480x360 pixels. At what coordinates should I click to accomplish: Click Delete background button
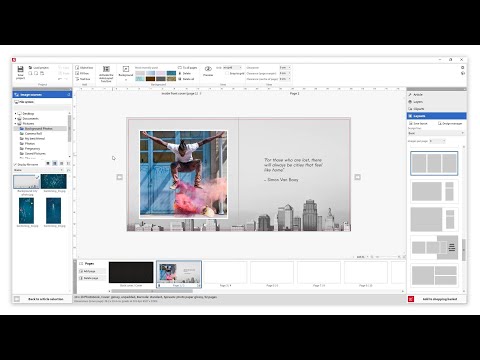[185, 73]
